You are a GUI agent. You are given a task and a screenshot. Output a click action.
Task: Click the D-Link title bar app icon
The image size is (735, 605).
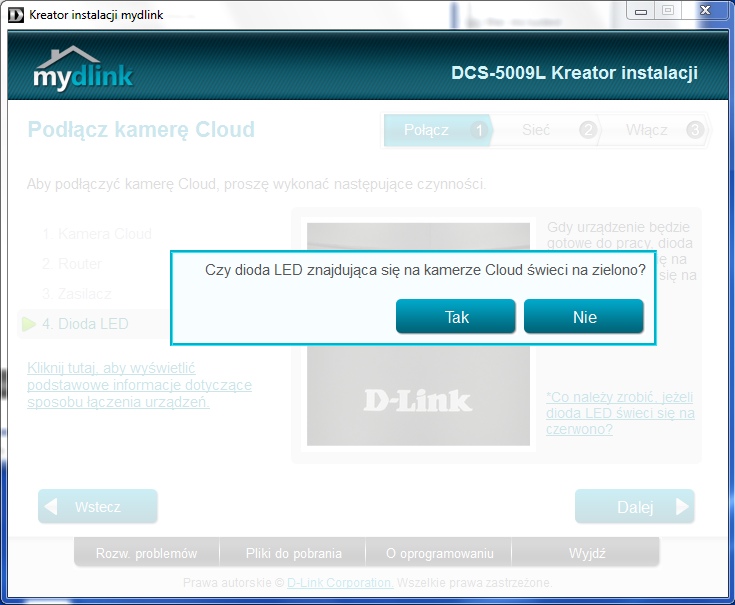(15, 15)
